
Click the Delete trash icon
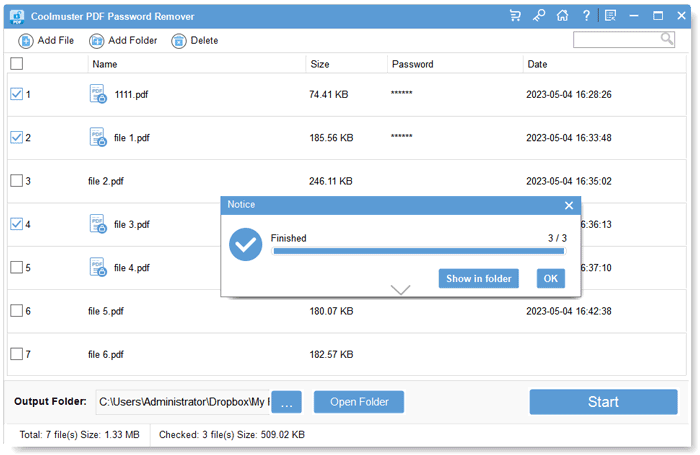179,41
